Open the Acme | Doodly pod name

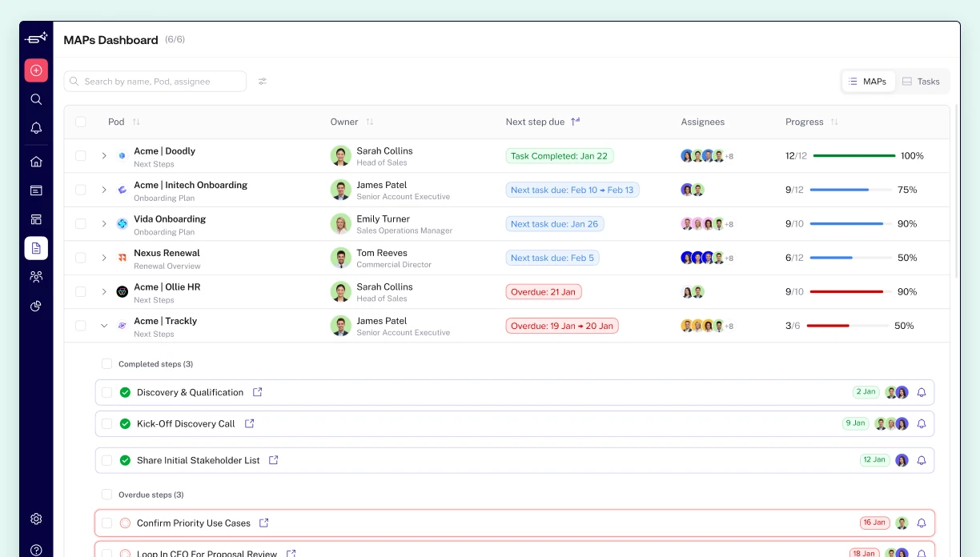click(x=164, y=150)
